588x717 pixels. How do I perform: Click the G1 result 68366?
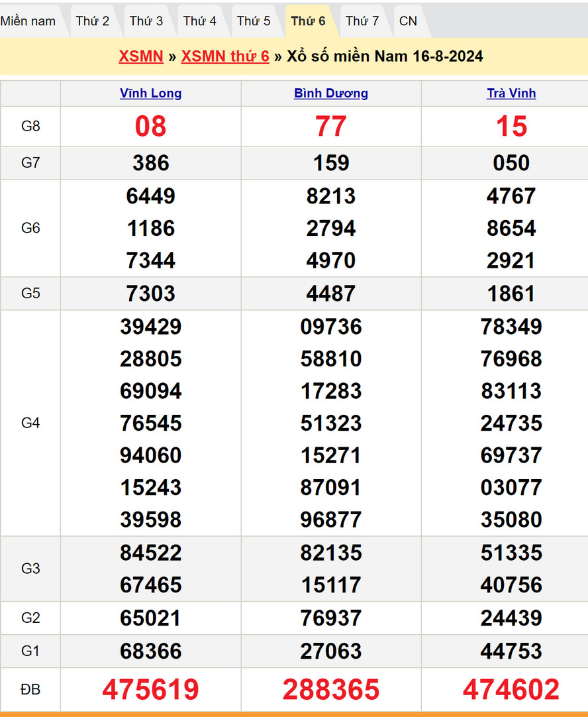(x=150, y=651)
